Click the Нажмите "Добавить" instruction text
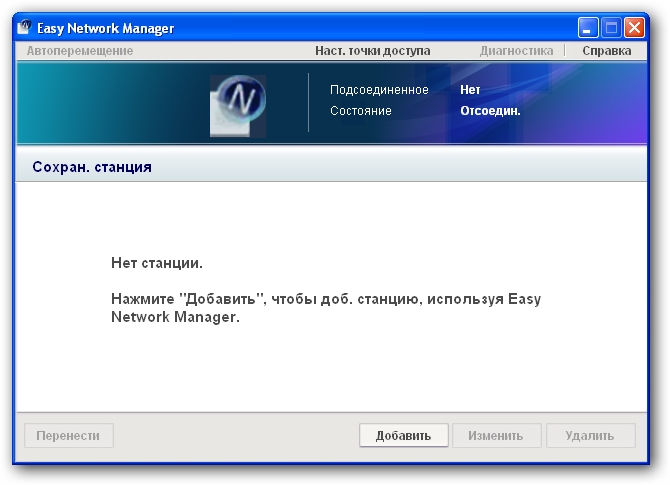Screen dimensions: 670x485 click(326, 308)
